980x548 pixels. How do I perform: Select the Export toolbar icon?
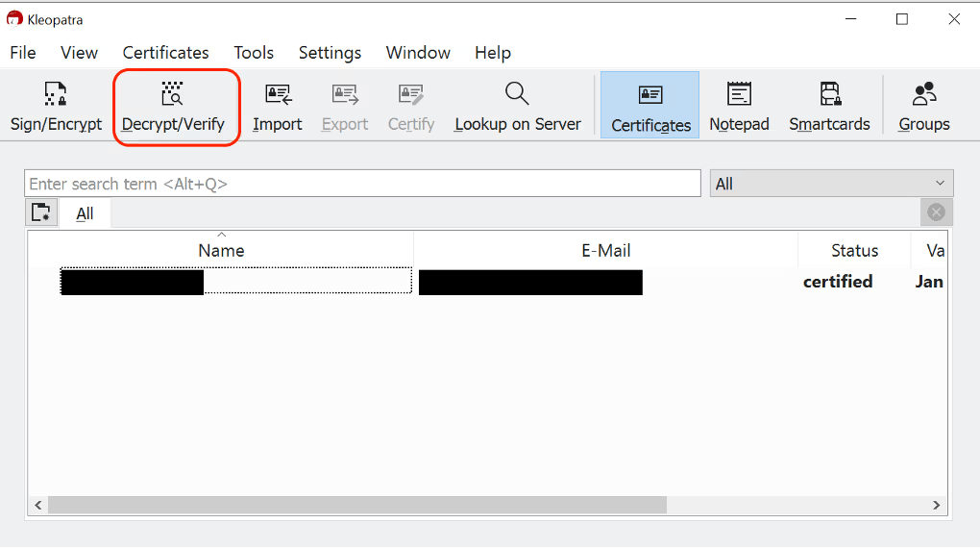click(345, 107)
